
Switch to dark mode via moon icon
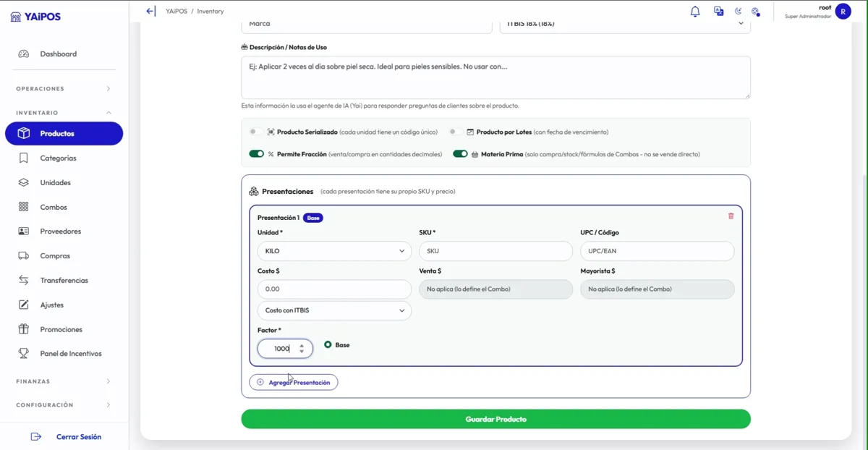[738, 12]
